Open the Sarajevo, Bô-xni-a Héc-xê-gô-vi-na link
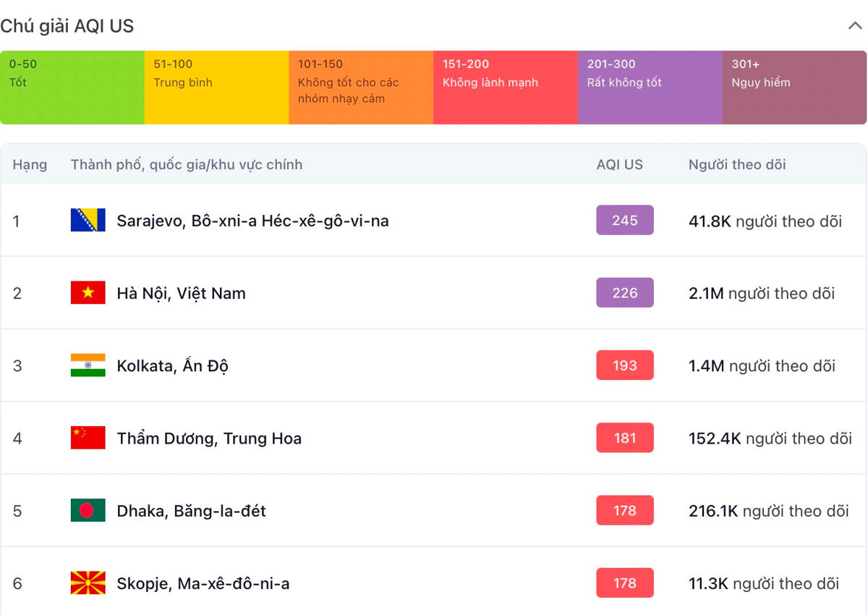Screen dimensions: 868x615 click(x=252, y=221)
